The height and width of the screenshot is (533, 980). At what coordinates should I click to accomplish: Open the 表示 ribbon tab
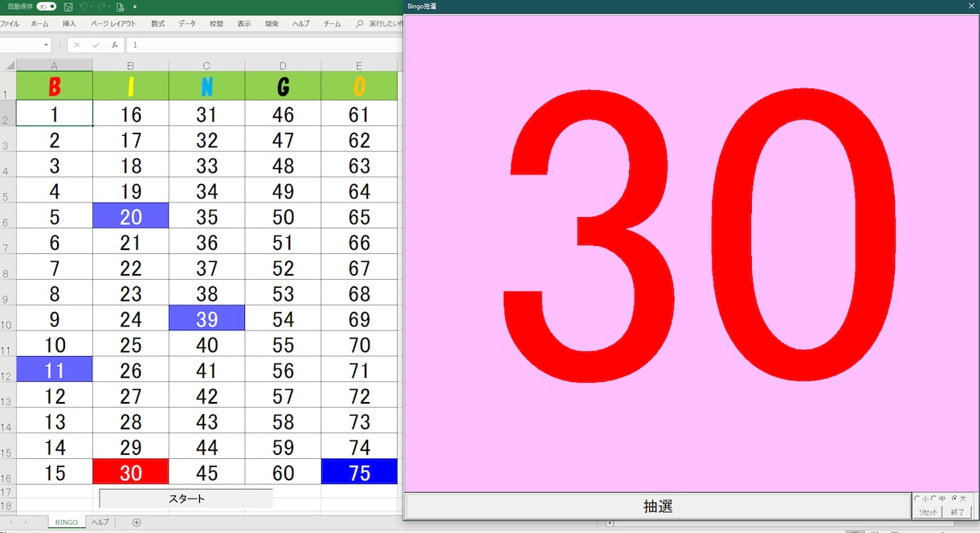244,24
